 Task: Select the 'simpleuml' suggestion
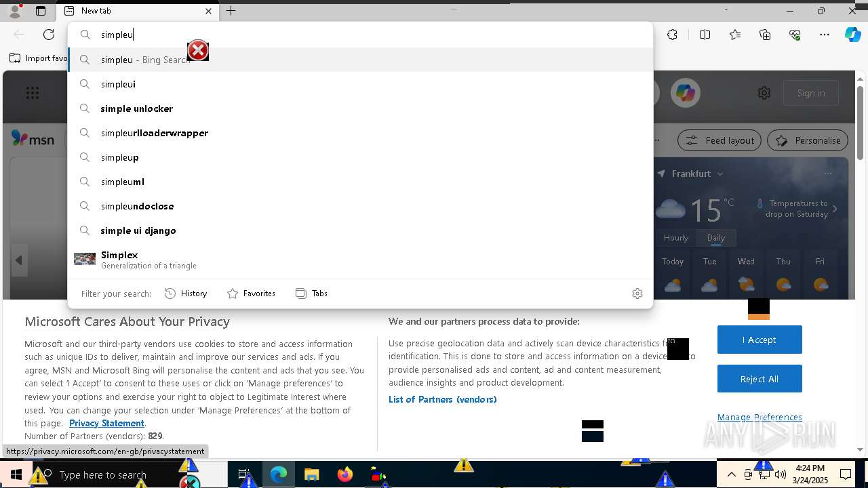click(360, 182)
